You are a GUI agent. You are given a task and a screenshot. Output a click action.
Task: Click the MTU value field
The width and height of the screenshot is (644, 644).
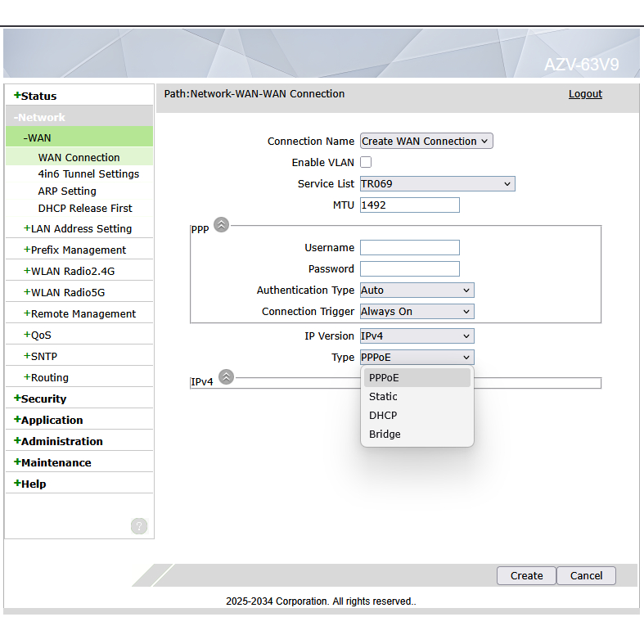point(409,205)
